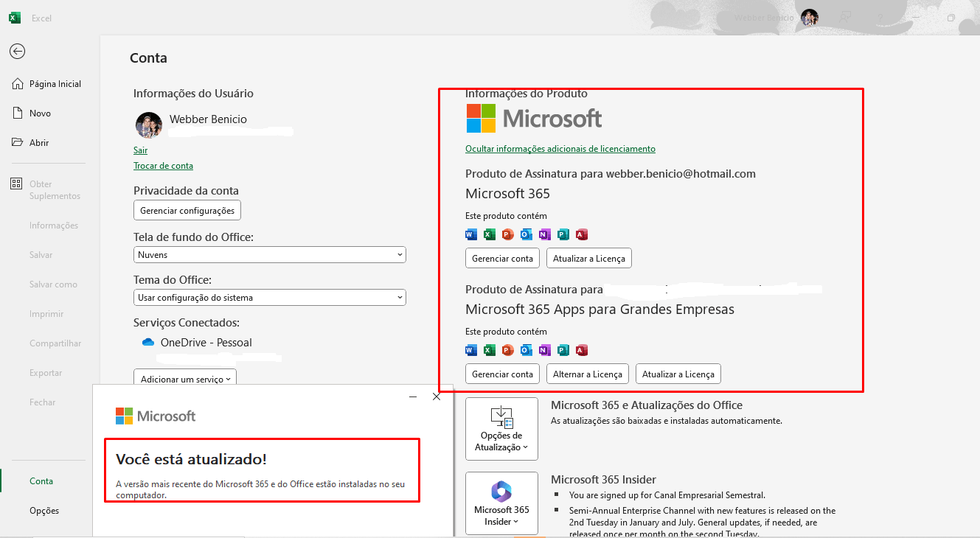Click the Salvar sidebar item
Image resolution: width=980 pixels, height=538 pixels.
click(41, 255)
